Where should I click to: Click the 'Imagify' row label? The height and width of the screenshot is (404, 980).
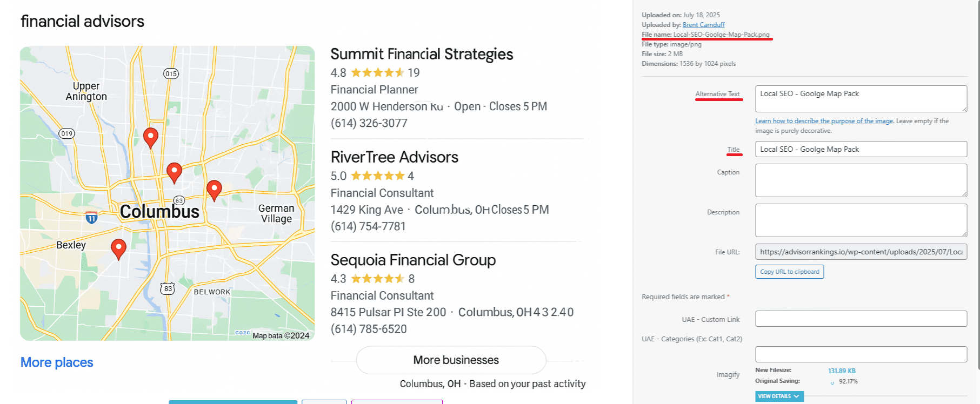[728, 375]
